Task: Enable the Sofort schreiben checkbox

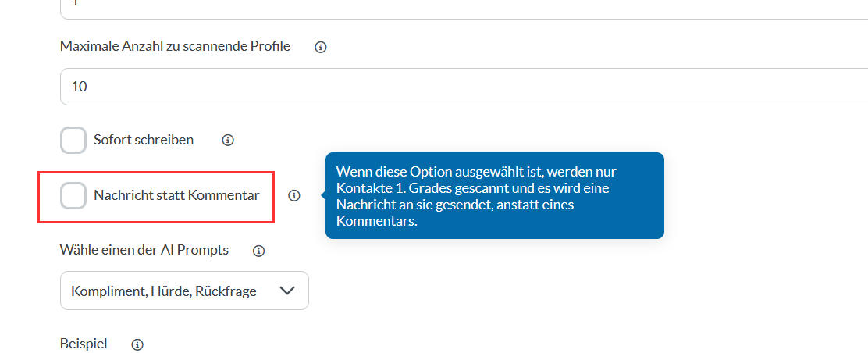Action: point(73,141)
